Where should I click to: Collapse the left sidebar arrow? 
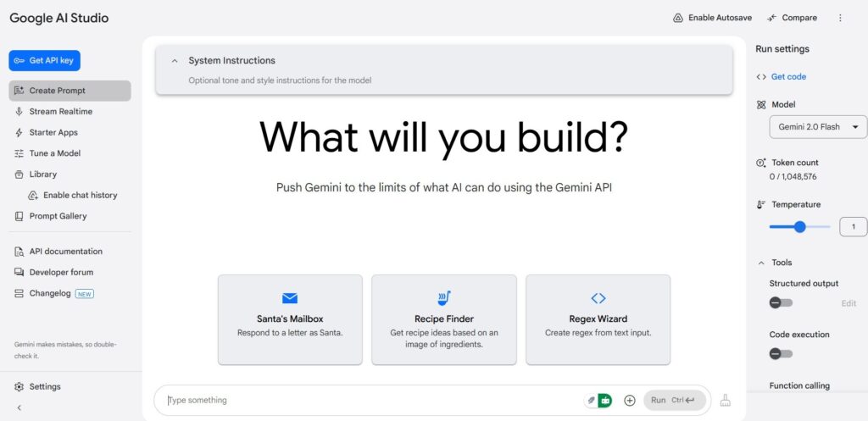pos(19,408)
